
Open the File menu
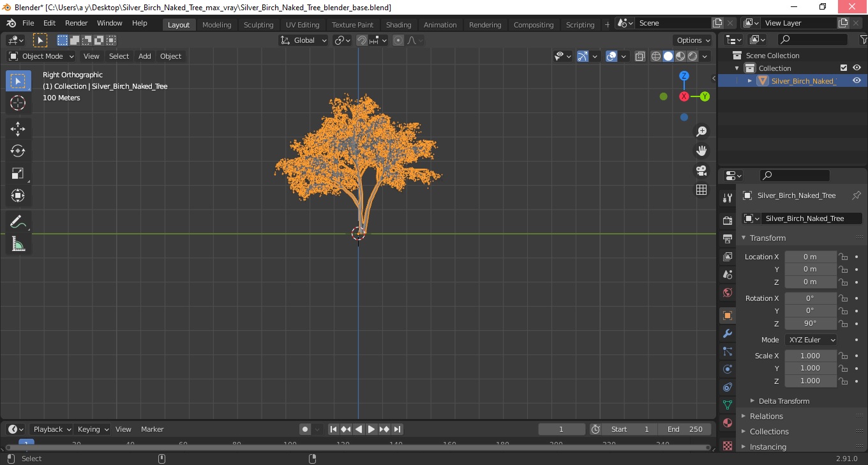click(x=28, y=23)
